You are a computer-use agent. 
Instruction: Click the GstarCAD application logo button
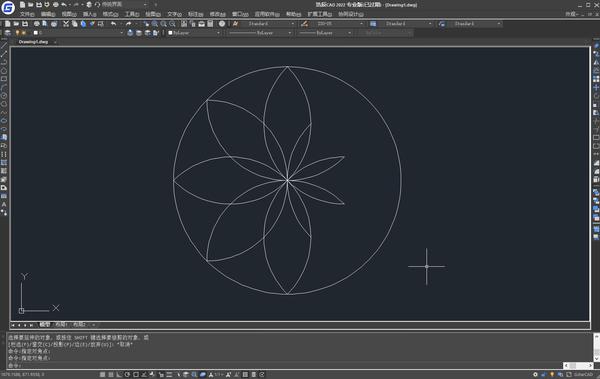click(x=8, y=7)
